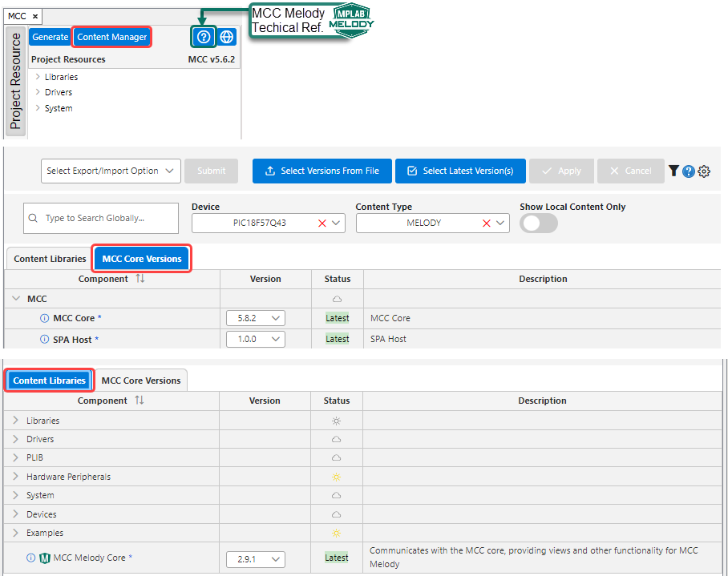Click the Submit button

point(211,171)
